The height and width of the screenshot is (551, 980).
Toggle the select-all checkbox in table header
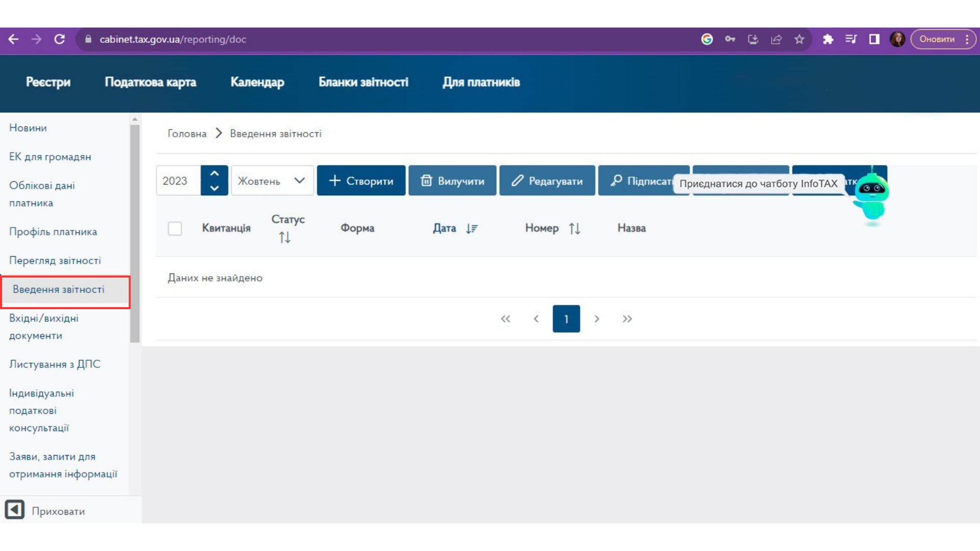(x=175, y=228)
